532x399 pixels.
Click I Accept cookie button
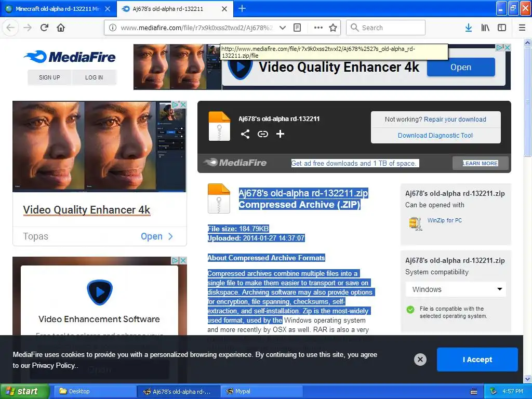(477, 360)
